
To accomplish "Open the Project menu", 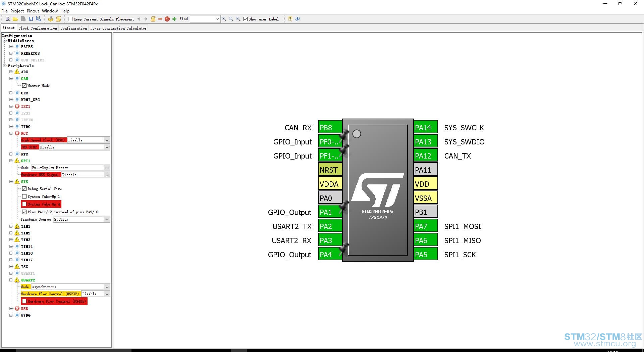I will [17, 11].
